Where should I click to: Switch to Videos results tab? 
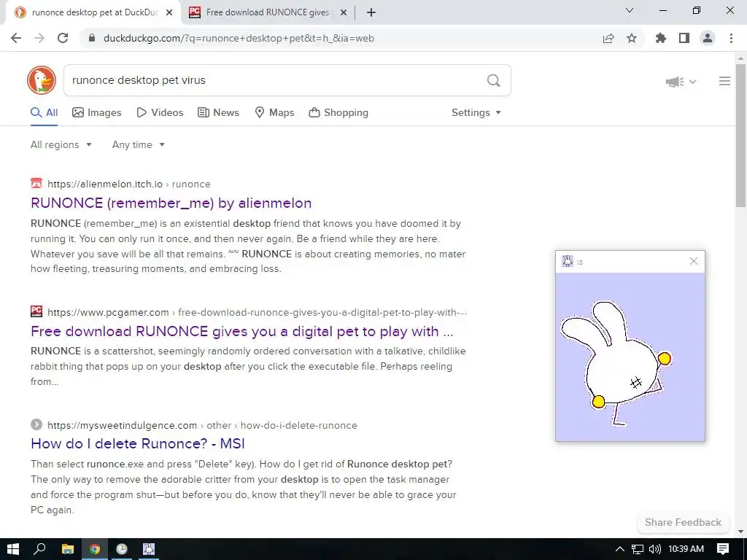(160, 113)
